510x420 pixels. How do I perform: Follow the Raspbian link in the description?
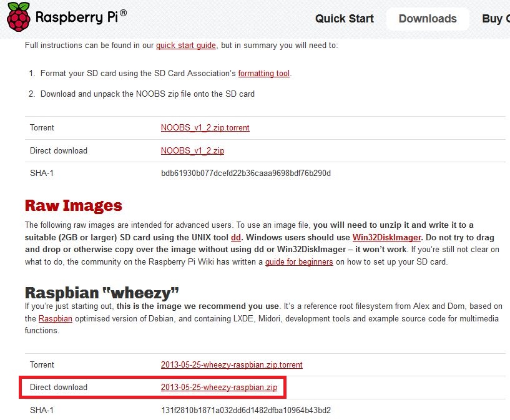[x=55, y=319]
